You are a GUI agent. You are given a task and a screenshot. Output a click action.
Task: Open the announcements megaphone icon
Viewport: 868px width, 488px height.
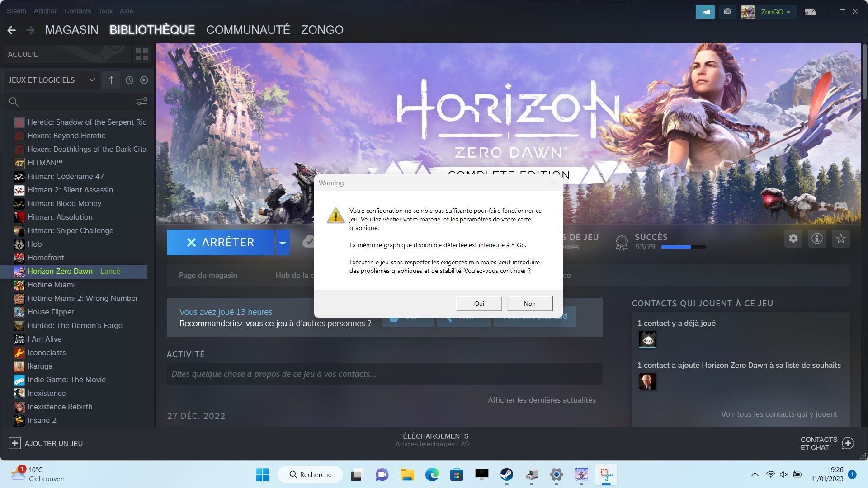click(705, 12)
